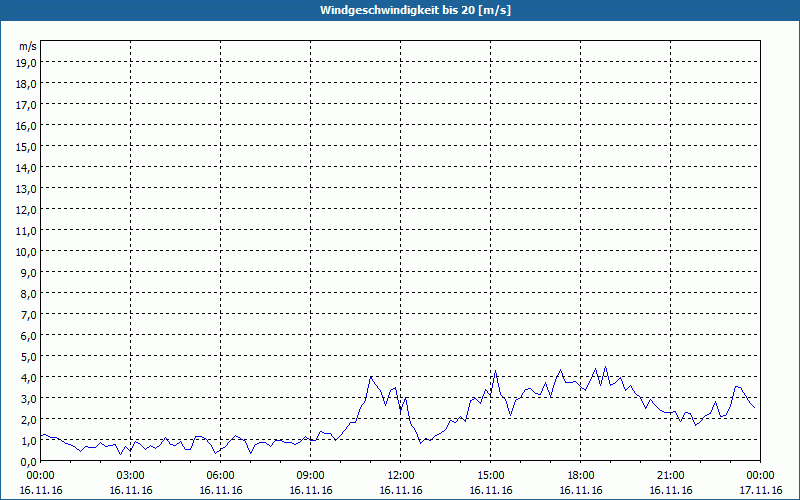Select the 4,0 y-axis label

click(29, 378)
